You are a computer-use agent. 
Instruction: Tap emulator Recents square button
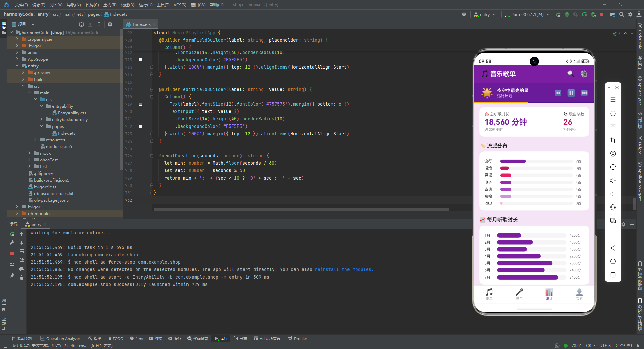point(613,275)
